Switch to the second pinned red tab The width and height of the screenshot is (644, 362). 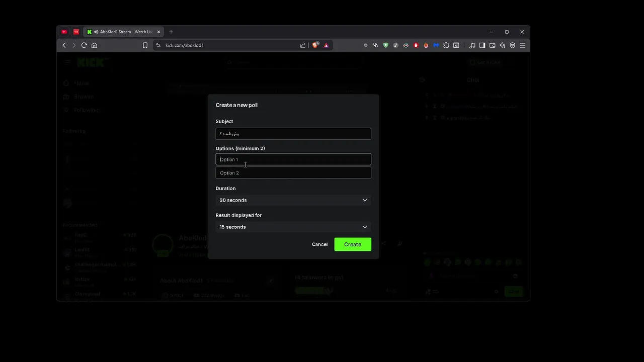click(76, 32)
